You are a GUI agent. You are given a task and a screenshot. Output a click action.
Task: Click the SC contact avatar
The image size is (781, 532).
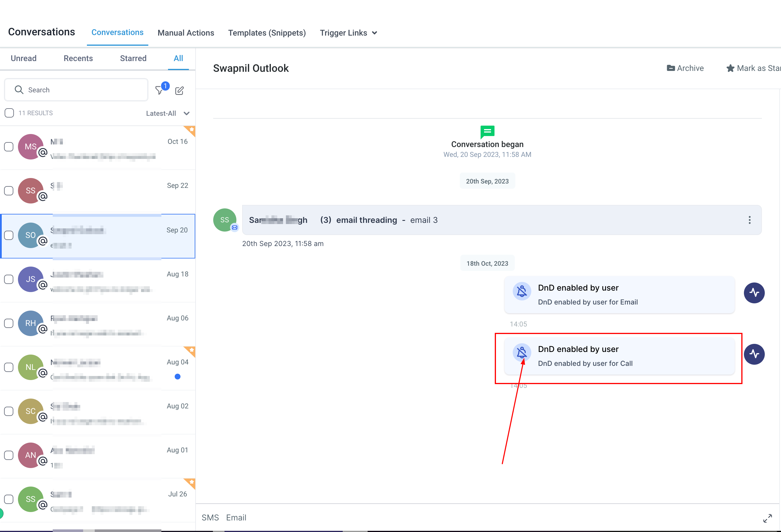tap(31, 411)
